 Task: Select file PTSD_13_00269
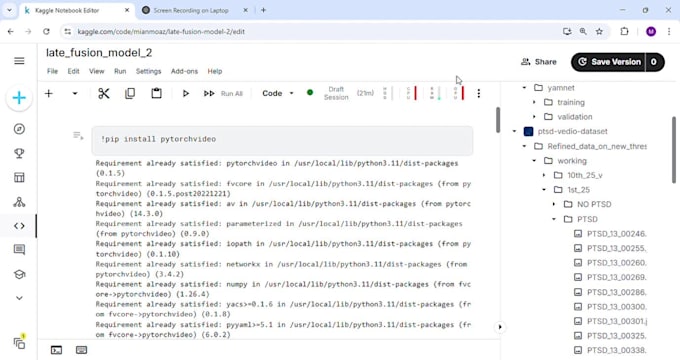tap(611, 277)
